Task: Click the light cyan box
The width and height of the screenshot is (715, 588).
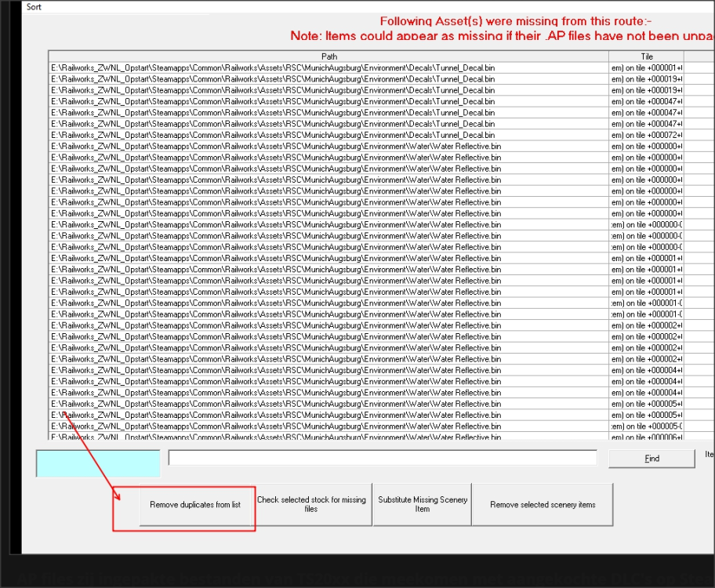Action: [98, 463]
